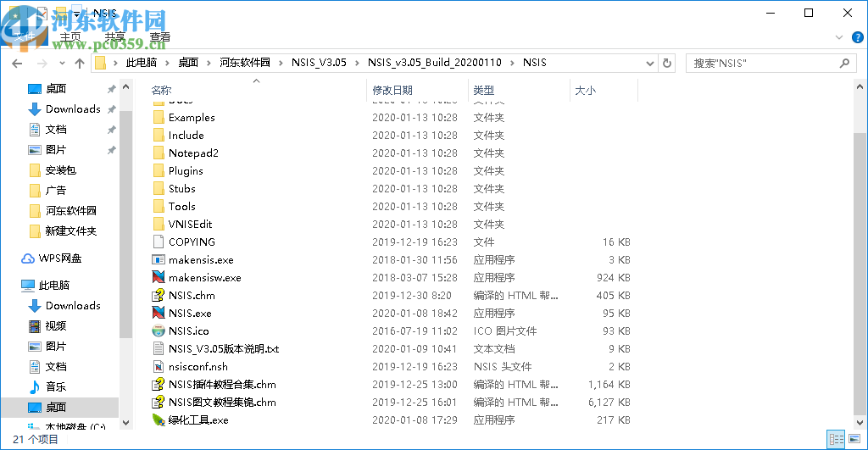The height and width of the screenshot is (450, 868).
Task: Click the refresh button in address bar
Action: [x=667, y=63]
